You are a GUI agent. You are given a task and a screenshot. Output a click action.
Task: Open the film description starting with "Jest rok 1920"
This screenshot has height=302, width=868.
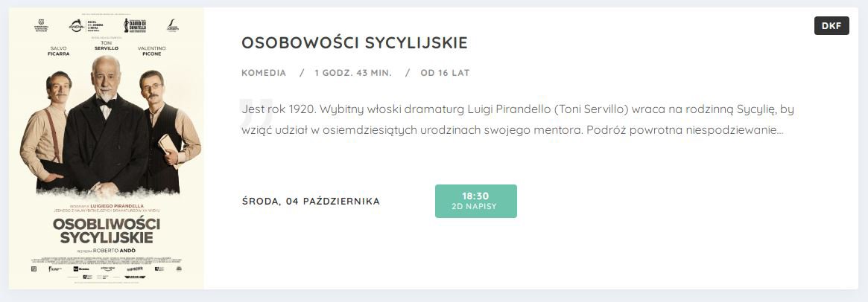pyautogui.click(x=518, y=120)
